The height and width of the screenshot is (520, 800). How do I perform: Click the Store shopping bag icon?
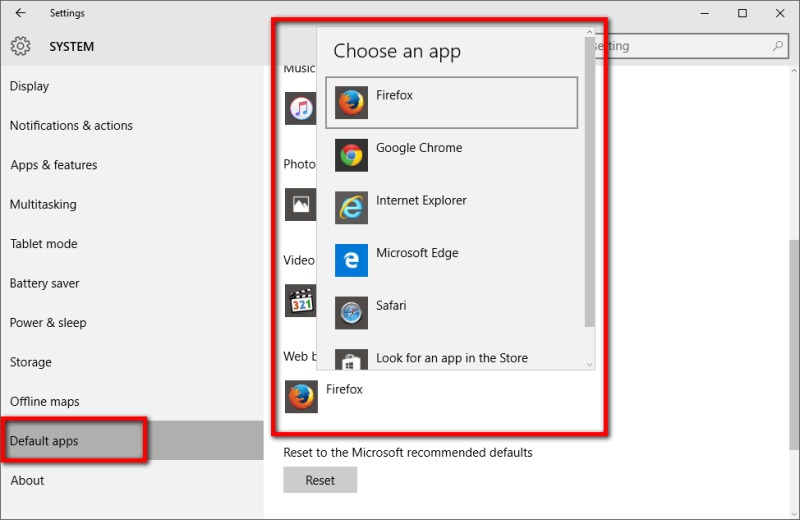[x=351, y=359]
